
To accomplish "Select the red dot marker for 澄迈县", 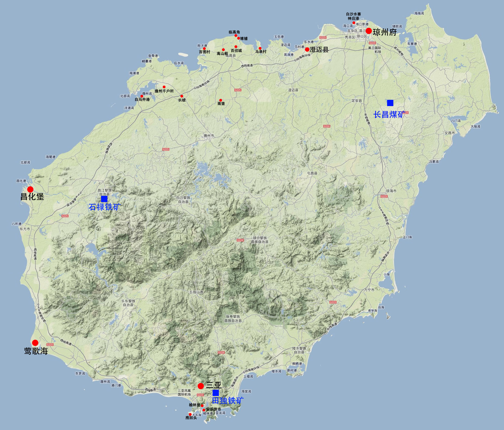I will click(307, 50).
